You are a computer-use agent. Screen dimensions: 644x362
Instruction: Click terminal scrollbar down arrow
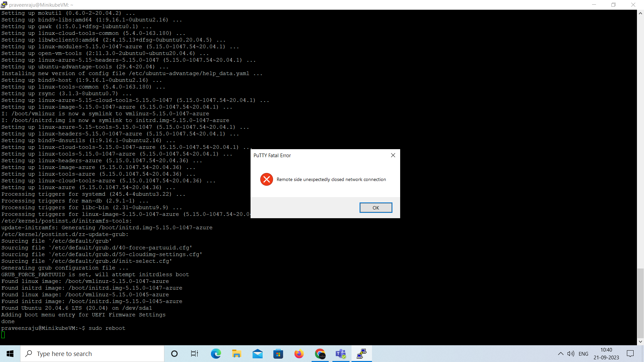640,342
